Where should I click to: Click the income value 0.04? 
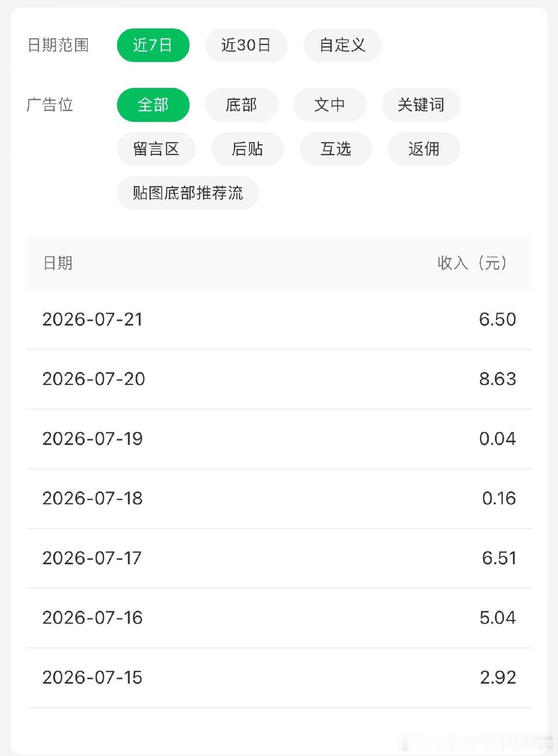point(498,439)
